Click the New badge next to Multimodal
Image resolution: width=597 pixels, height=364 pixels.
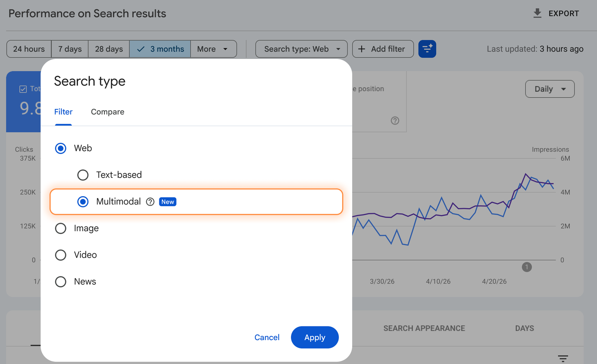point(168,202)
